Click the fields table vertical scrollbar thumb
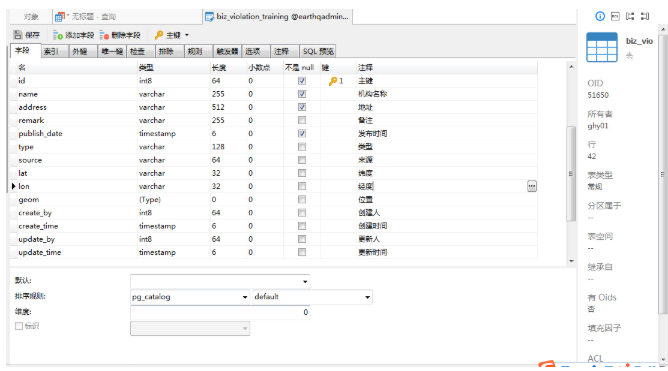The width and height of the screenshot is (668, 371). (571, 173)
